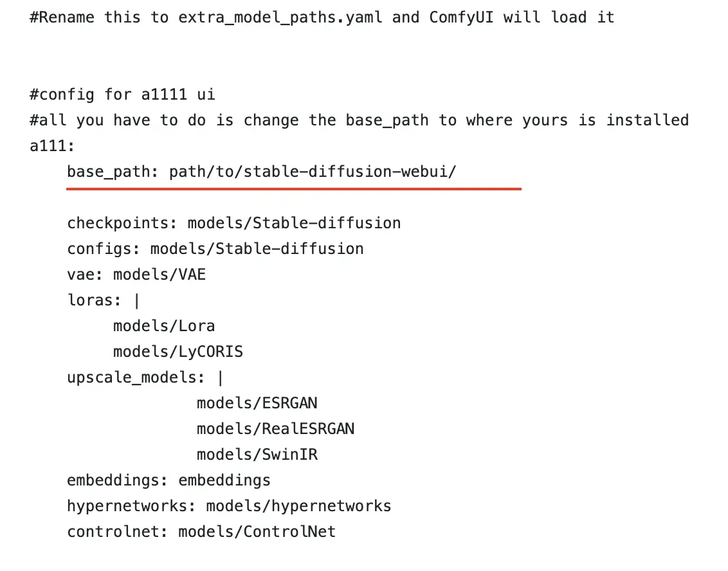Click the models/RealESRGAN path entry

(275, 428)
